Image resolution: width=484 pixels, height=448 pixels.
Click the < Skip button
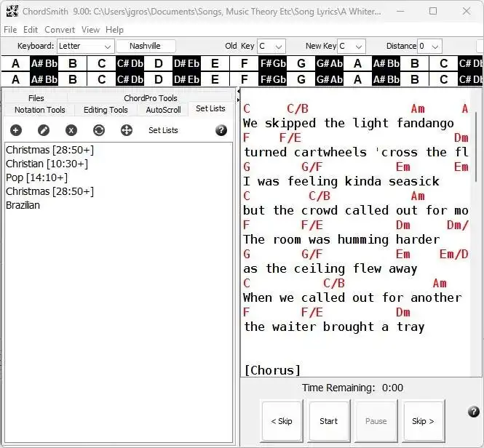click(281, 421)
